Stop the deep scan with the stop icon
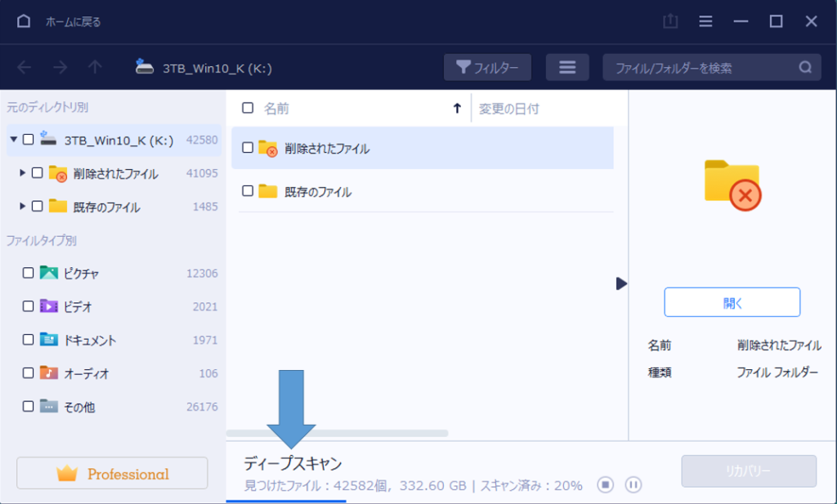Screen dimensions: 837x504 tap(606, 484)
